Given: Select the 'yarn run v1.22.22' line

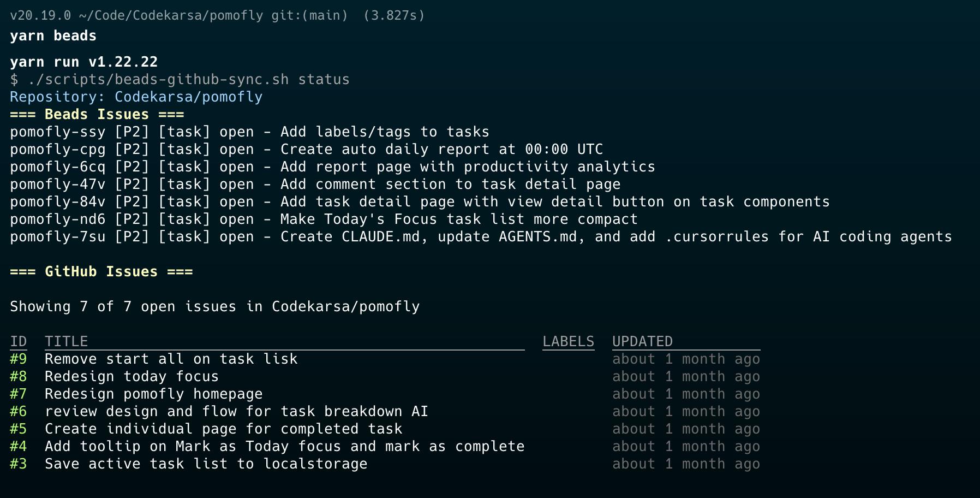Looking at the screenshot, I should click(x=84, y=62).
